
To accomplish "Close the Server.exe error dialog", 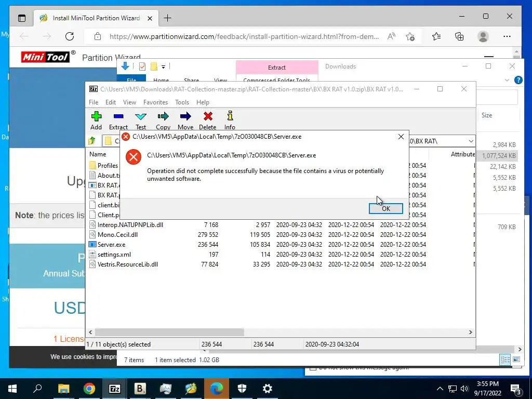I will pos(401,137).
